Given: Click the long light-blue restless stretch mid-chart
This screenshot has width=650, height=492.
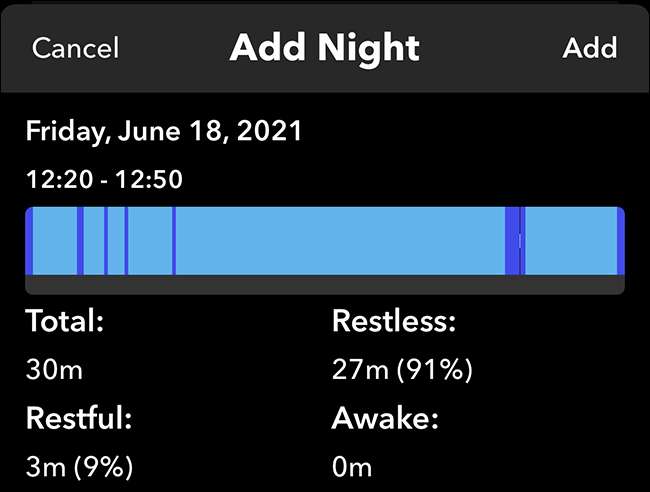Looking at the screenshot, I should pos(340,241).
